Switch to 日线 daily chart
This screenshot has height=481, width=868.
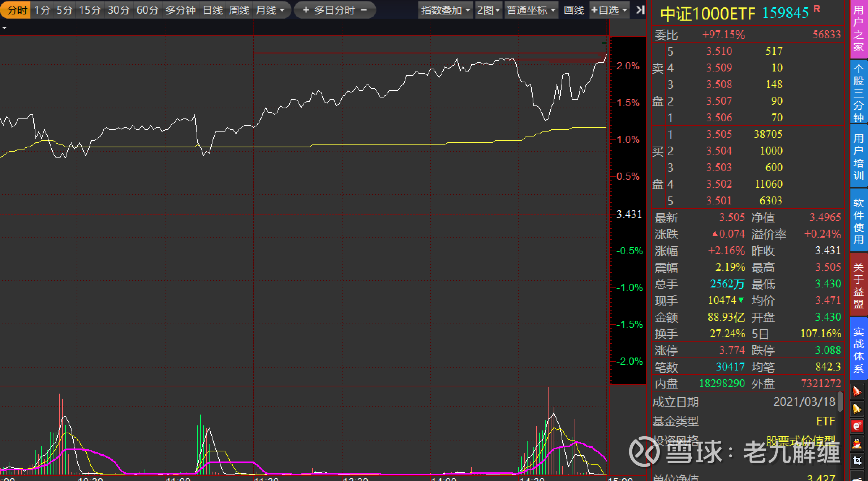212,10
